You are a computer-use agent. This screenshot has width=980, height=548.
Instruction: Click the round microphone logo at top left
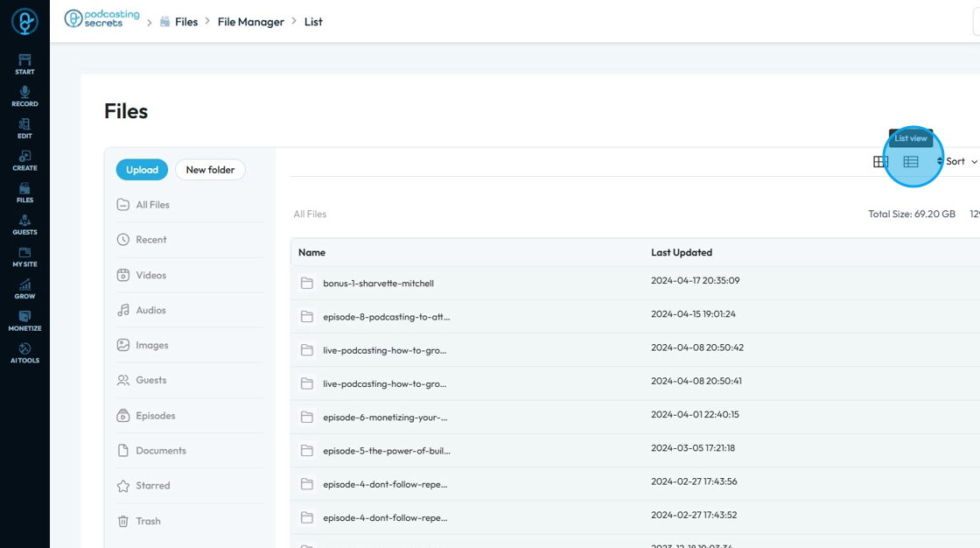click(x=25, y=21)
